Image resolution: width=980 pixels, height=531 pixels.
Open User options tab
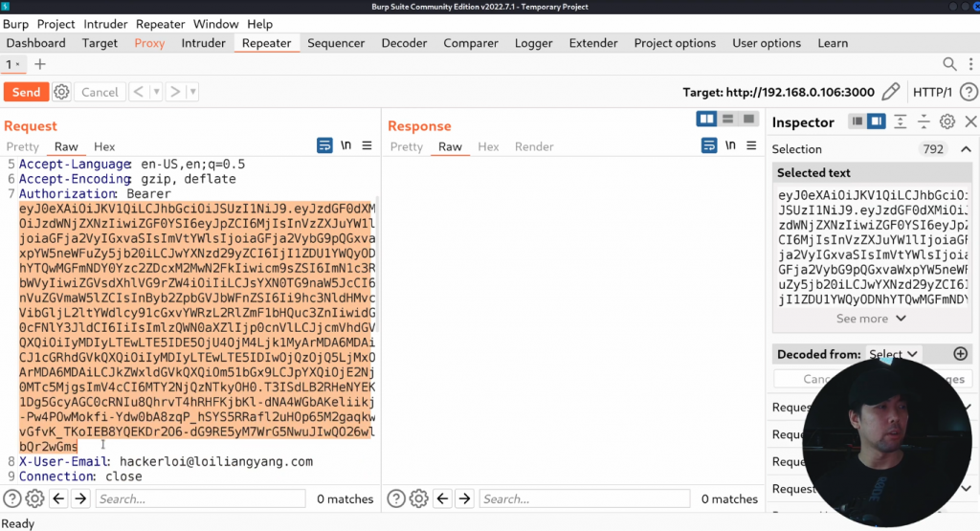click(x=767, y=43)
